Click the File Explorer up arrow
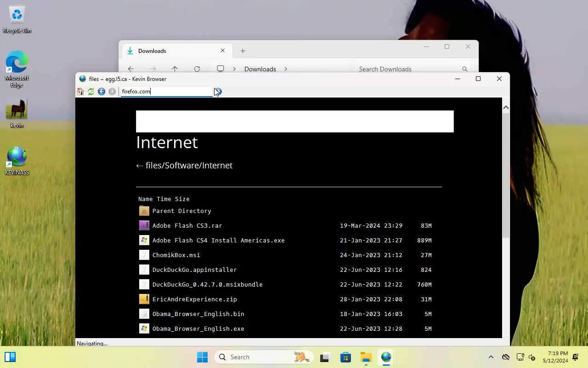 pyautogui.click(x=175, y=69)
